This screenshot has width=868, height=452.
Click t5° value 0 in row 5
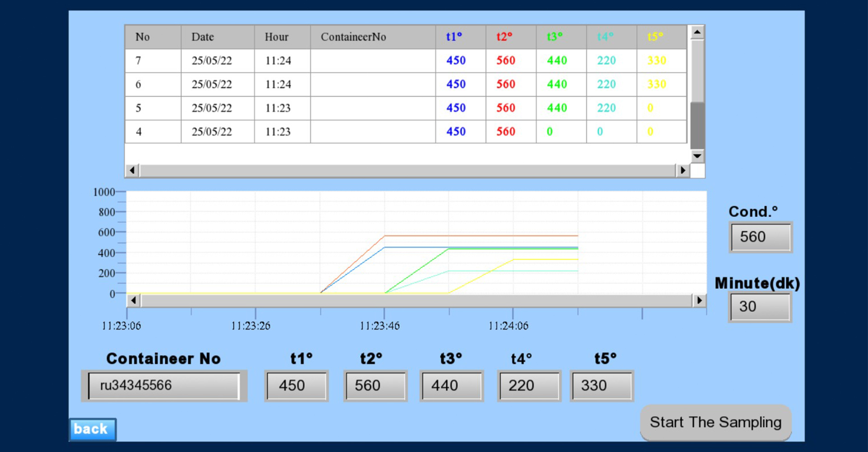point(662,108)
